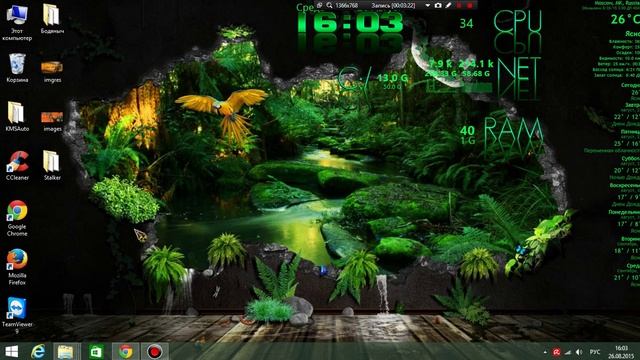Click the magnifier icon in recorder bar
The height and width of the screenshot is (360, 640).
[329, 5]
